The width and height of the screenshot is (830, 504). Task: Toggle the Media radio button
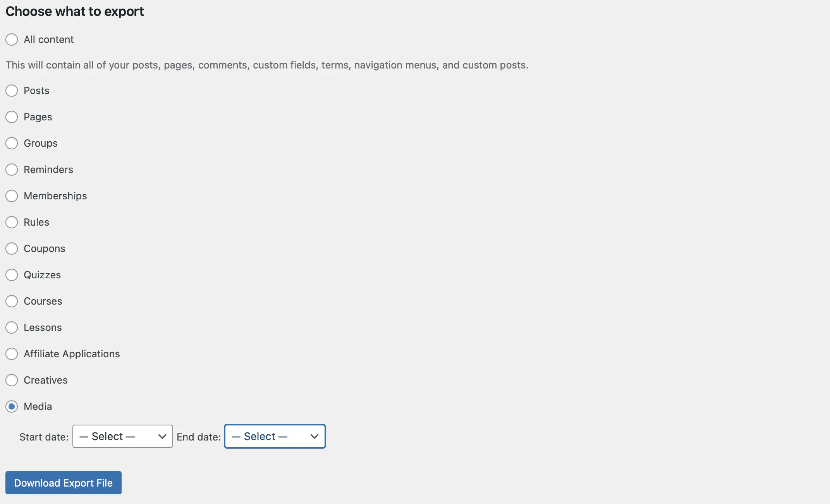pos(11,406)
